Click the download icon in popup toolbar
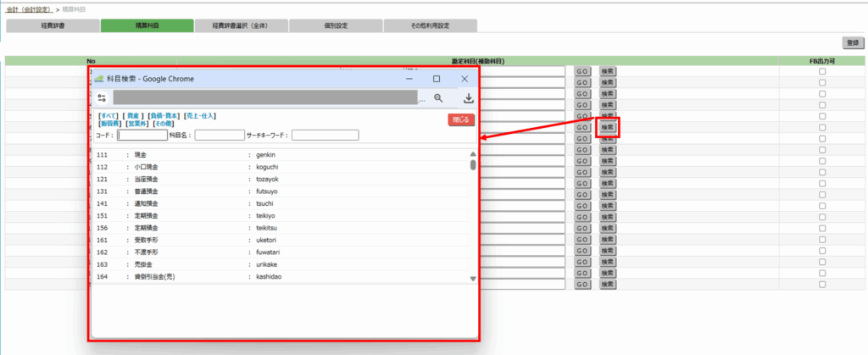868x355 pixels. [x=468, y=98]
